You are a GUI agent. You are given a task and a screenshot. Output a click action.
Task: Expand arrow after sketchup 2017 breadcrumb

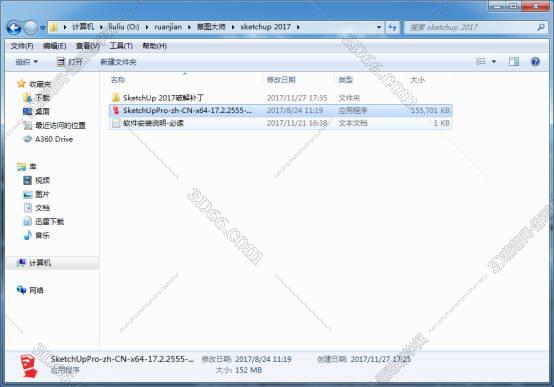[298, 27]
